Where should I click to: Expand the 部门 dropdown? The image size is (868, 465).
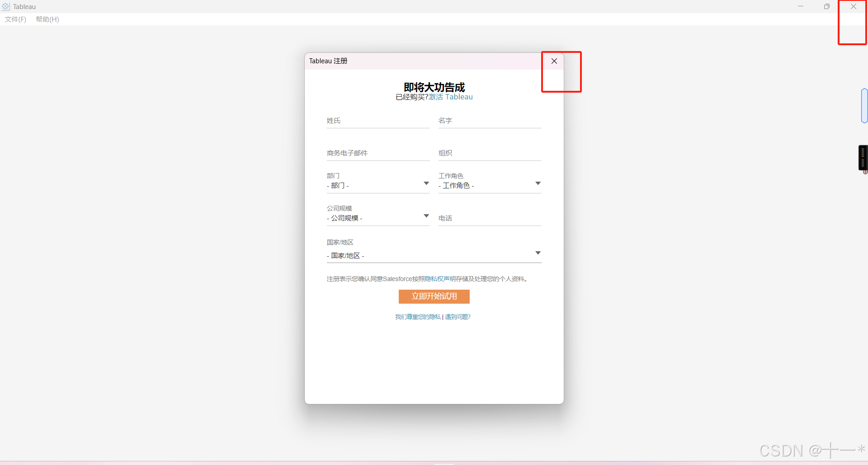point(378,186)
